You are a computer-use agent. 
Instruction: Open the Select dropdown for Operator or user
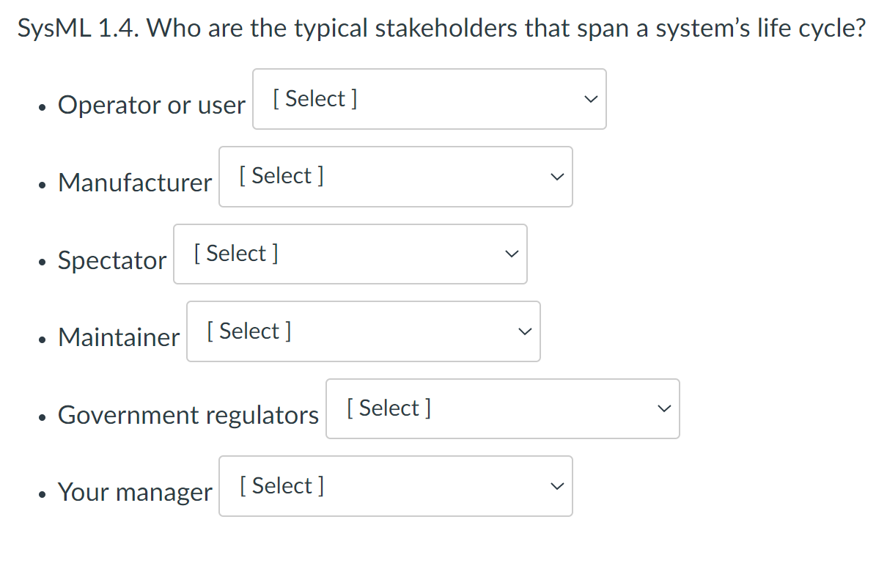click(429, 98)
